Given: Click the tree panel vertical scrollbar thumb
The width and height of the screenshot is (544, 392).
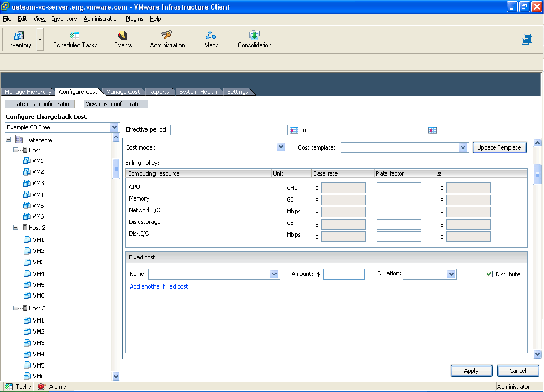Looking at the screenshot, I should click(x=116, y=169).
